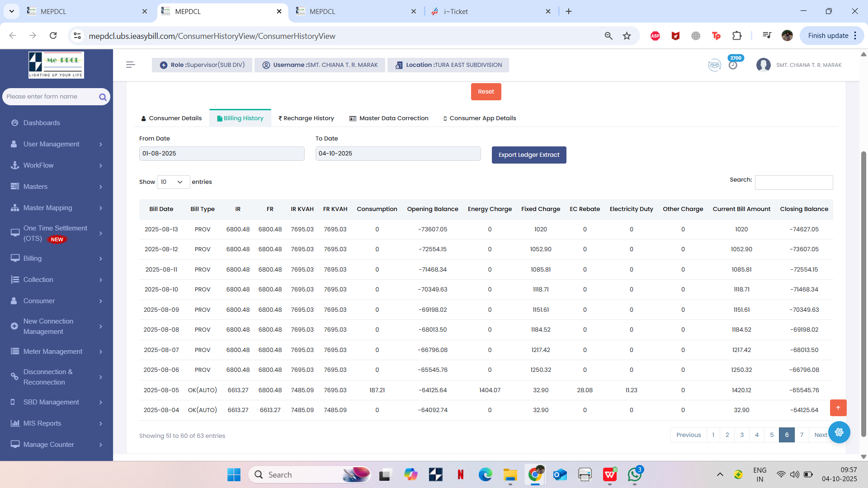868x488 pixels.
Task: Click the Export Ledger Extract button
Action: coord(528,155)
